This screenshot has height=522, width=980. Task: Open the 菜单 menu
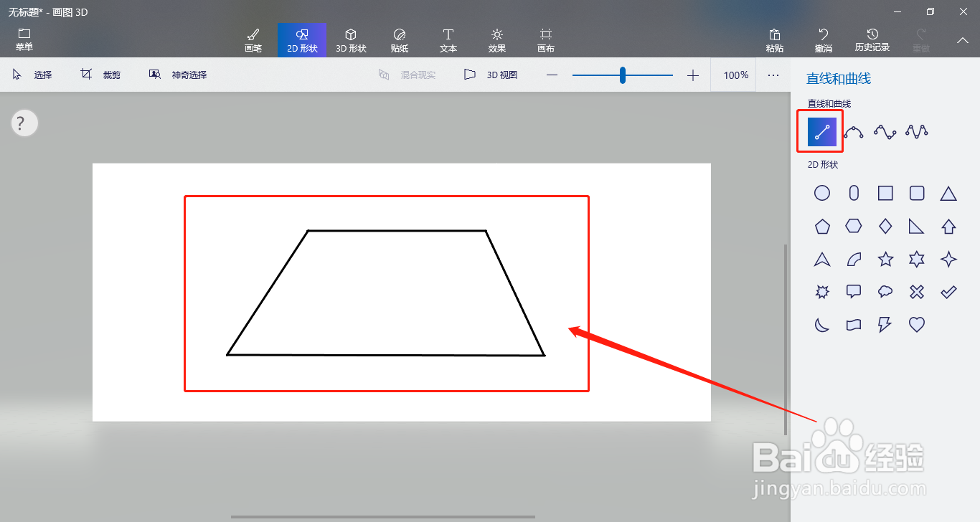(24, 40)
